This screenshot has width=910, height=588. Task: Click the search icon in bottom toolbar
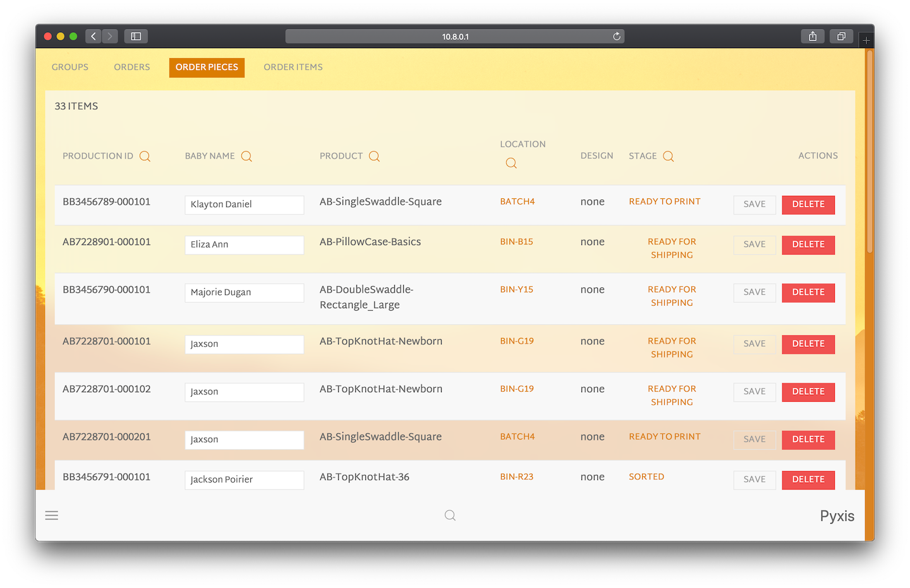[x=450, y=515]
